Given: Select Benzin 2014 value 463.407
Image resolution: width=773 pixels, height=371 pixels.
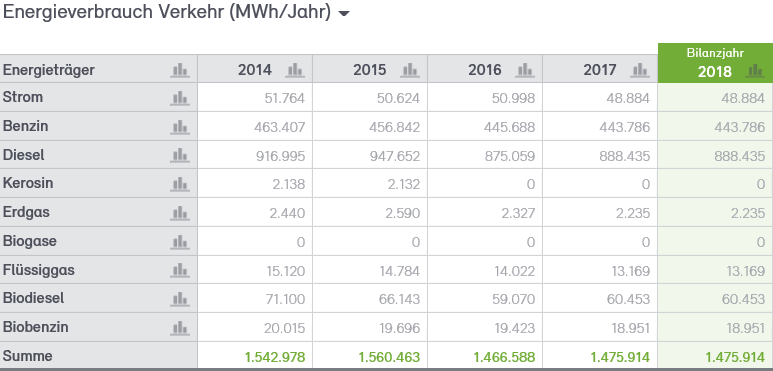Looking at the screenshot, I should pyautogui.click(x=280, y=127).
